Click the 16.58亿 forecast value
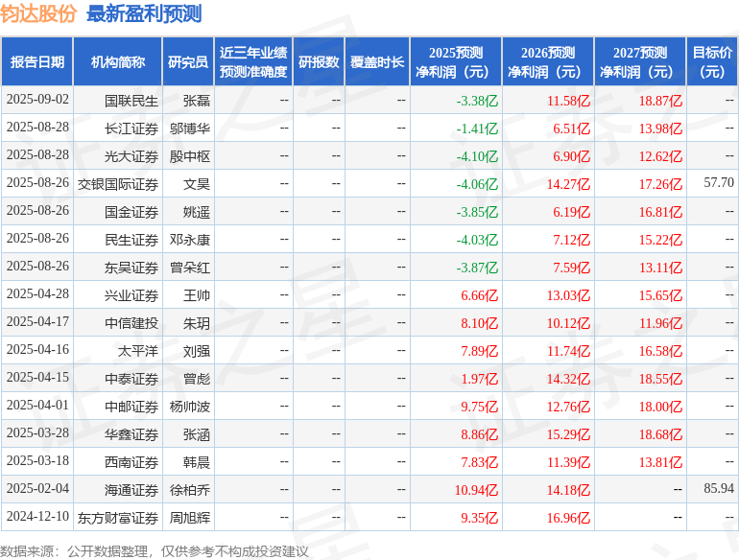Image resolution: width=739 pixels, height=560 pixels. point(660,350)
